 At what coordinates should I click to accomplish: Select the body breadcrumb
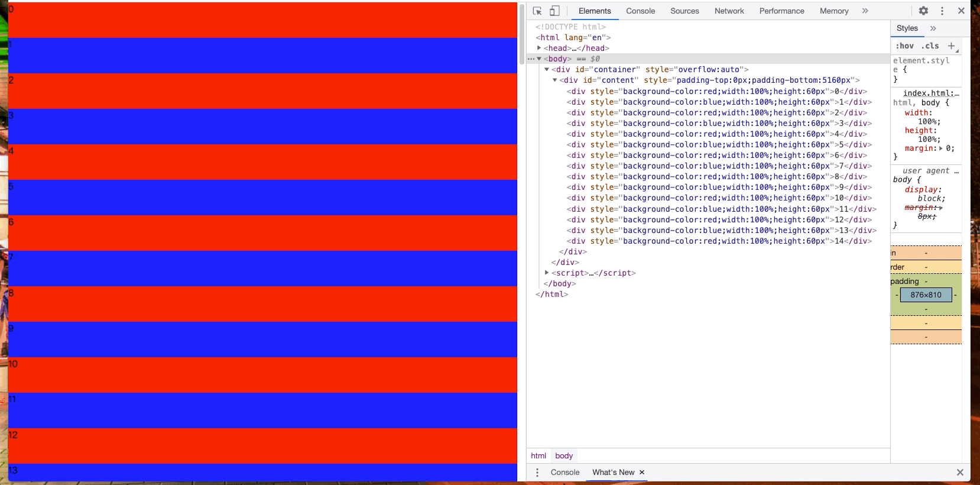coord(564,455)
